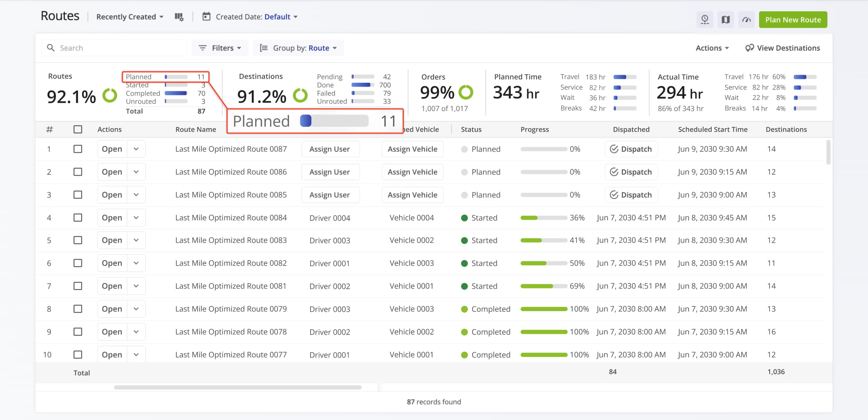Open the Filters menu
This screenshot has width=868, height=420.
(220, 48)
